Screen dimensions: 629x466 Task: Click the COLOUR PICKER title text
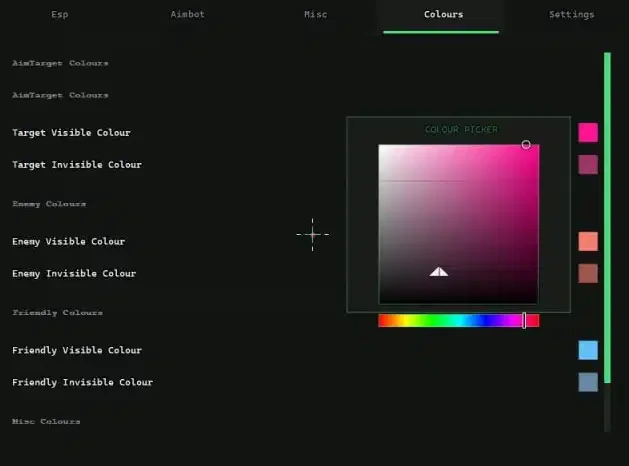click(x=461, y=130)
